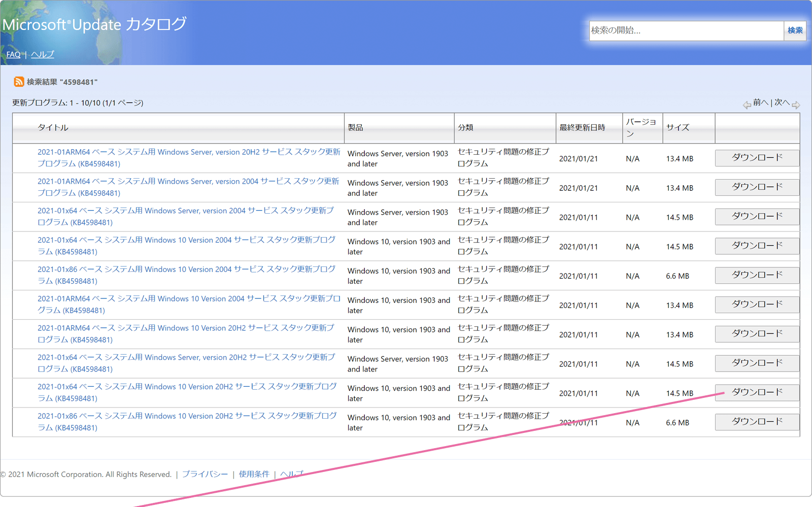Sort by the 製品 column header
Image resolution: width=812 pixels, height=507 pixels.
(x=355, y=127)
